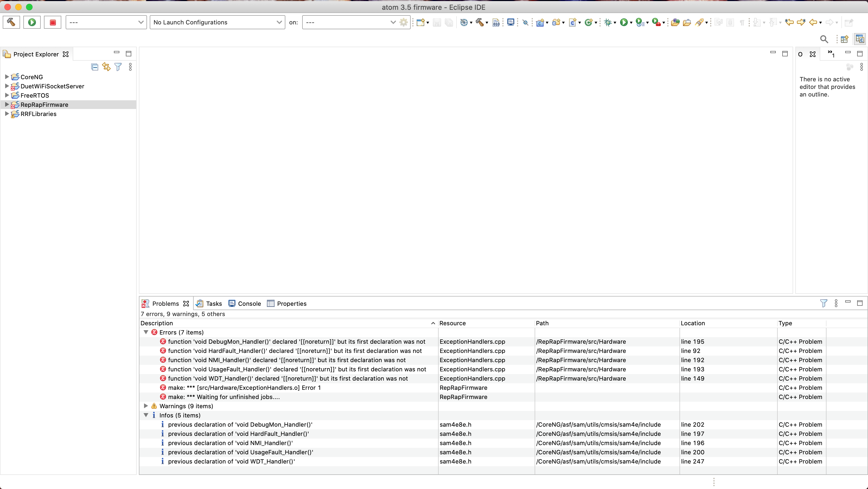Select the Outline view tab

(800, 54)
